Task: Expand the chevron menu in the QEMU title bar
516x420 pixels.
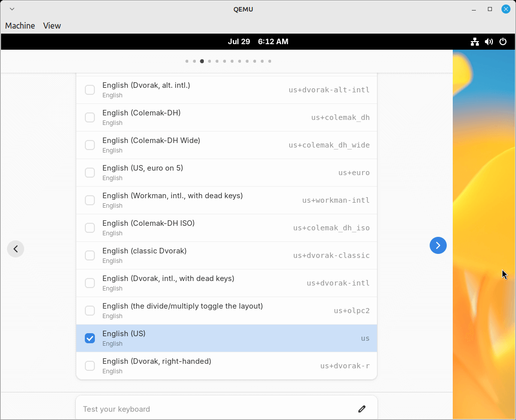Action: [x=12, y=9]
